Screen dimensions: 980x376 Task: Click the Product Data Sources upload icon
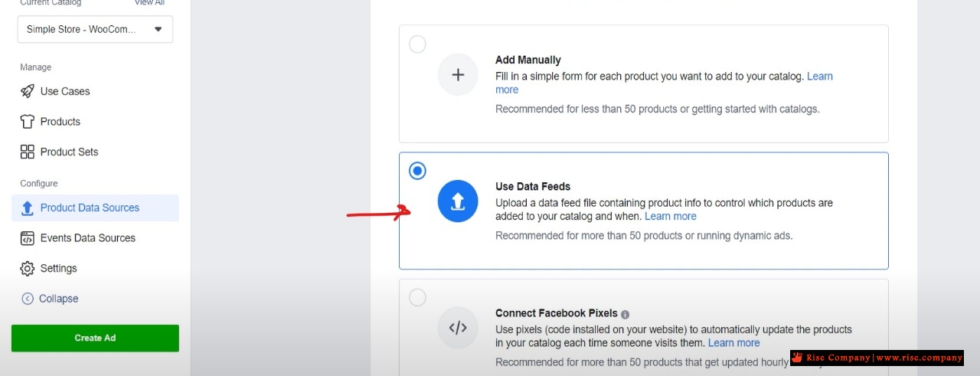28,208
